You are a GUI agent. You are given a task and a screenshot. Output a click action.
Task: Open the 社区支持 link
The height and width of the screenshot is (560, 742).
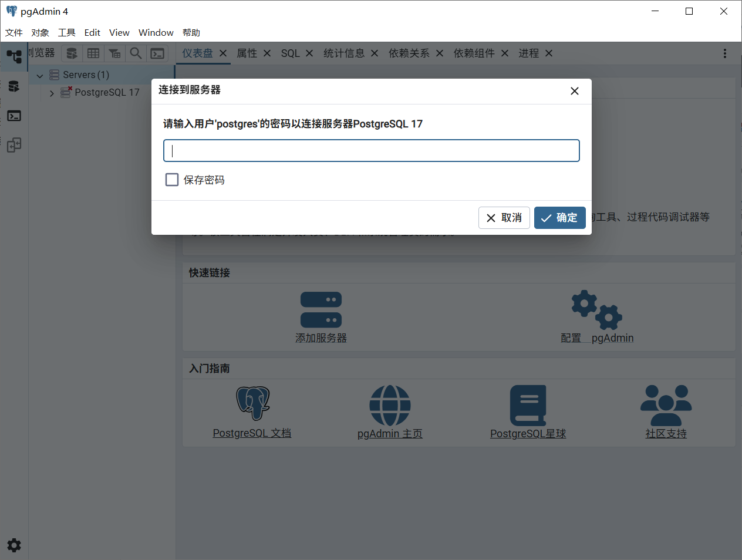(x=666, y=434)
